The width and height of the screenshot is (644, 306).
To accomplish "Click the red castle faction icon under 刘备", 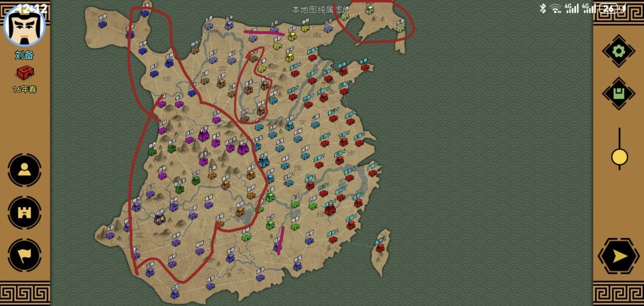I will (25, 73).
